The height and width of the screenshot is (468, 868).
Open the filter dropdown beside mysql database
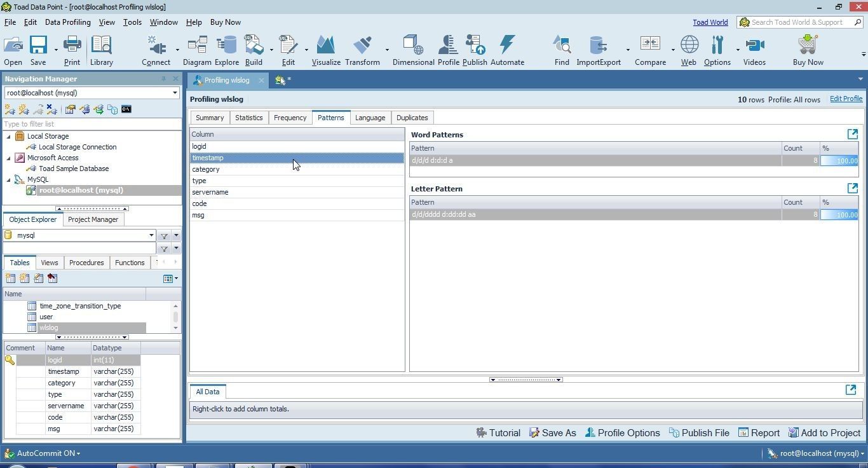coord(176,236)
